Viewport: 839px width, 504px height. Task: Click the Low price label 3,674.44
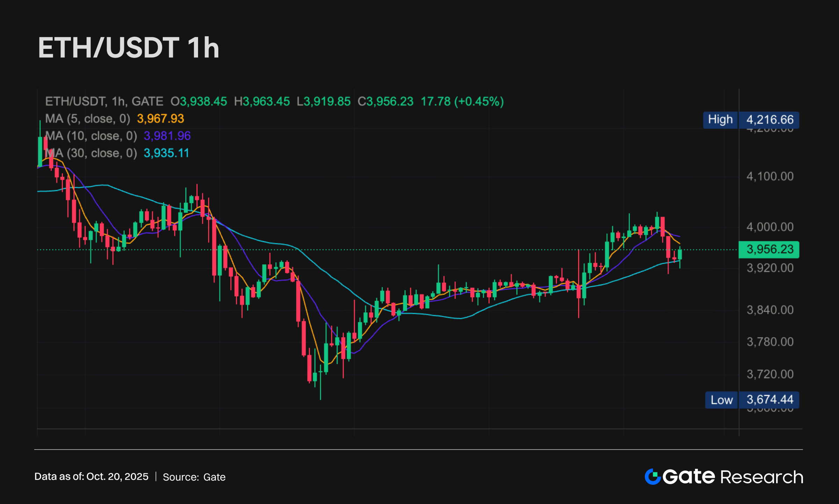[769, 400]
